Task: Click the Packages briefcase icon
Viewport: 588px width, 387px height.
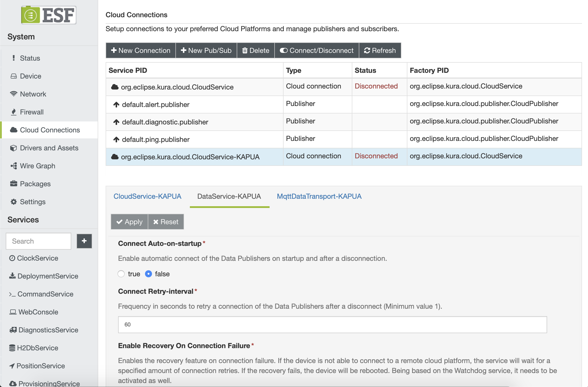Action: 14,184
